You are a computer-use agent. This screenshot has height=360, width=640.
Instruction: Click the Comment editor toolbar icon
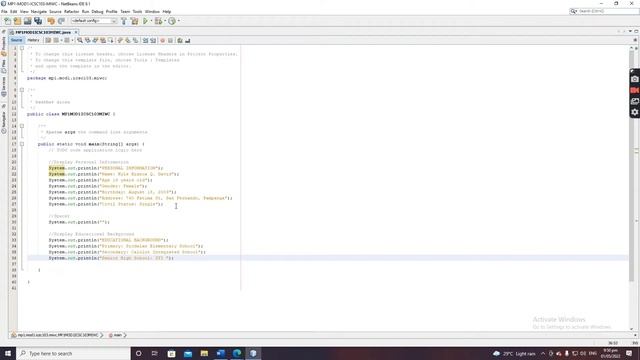point(180,40)
